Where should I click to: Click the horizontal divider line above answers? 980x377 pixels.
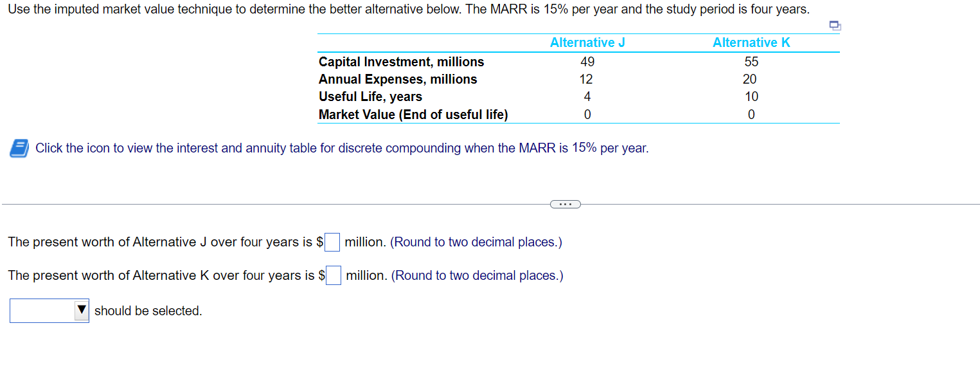tap(257, 204)
